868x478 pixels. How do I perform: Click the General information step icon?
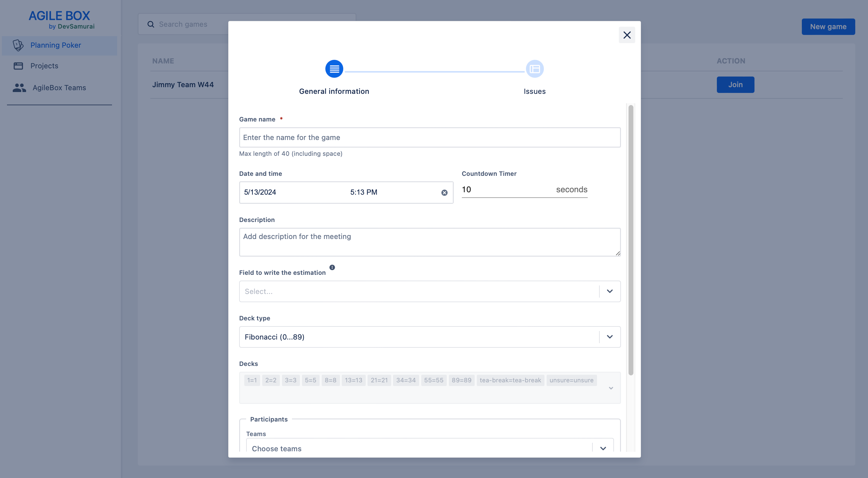coord(334,69)
